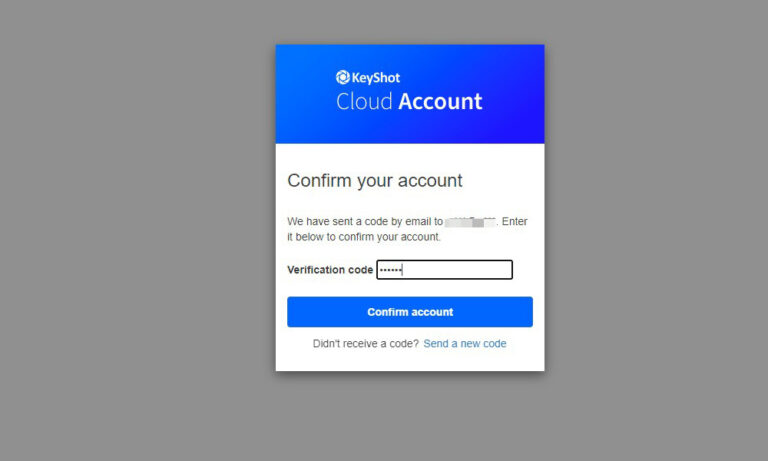Click the gray background right of the dialog
The image size is (768, 461).
click(x=650, y=230)
